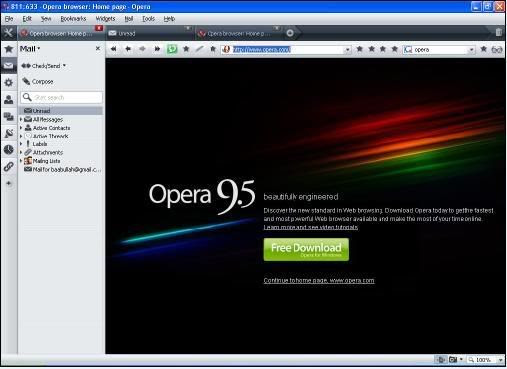The width and height of the screenshot is (507, 369).
Task: Click the URL address field
Action: tap(287, 50)
